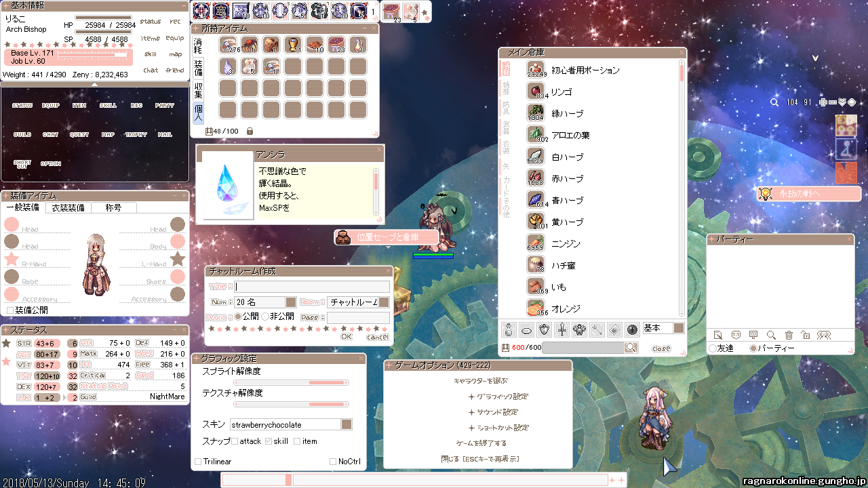Viewport: 868px width, 488px height.
Task: Select the 初心者用ポーション item icon in storage
Action: [536, 70]
